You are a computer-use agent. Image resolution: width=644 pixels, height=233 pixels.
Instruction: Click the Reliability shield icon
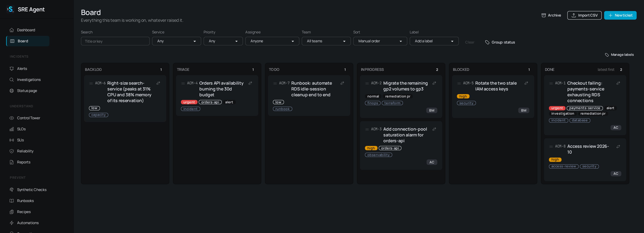(x=11, y=151)
